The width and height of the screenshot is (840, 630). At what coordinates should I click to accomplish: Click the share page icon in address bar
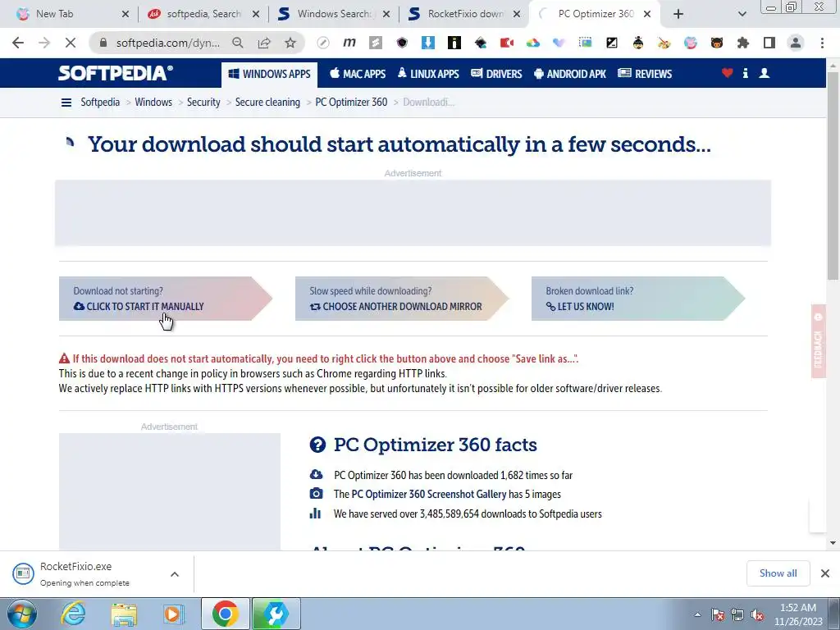tap(264, 43)
